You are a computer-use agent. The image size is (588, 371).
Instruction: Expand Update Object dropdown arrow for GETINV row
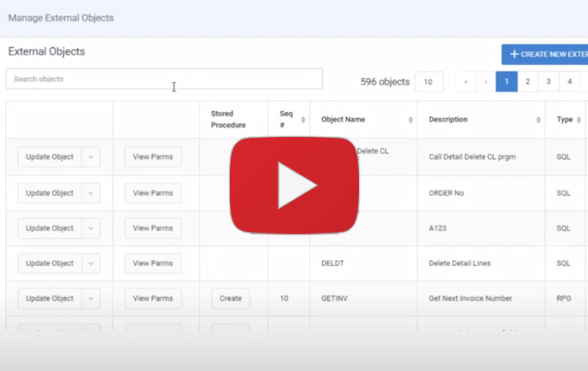point(91,298)
